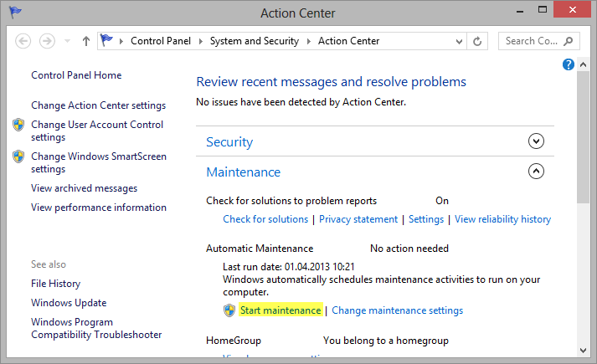Open Windows Update under See also
The height and width of the screenshot is (364, 597).
point(69,303)
